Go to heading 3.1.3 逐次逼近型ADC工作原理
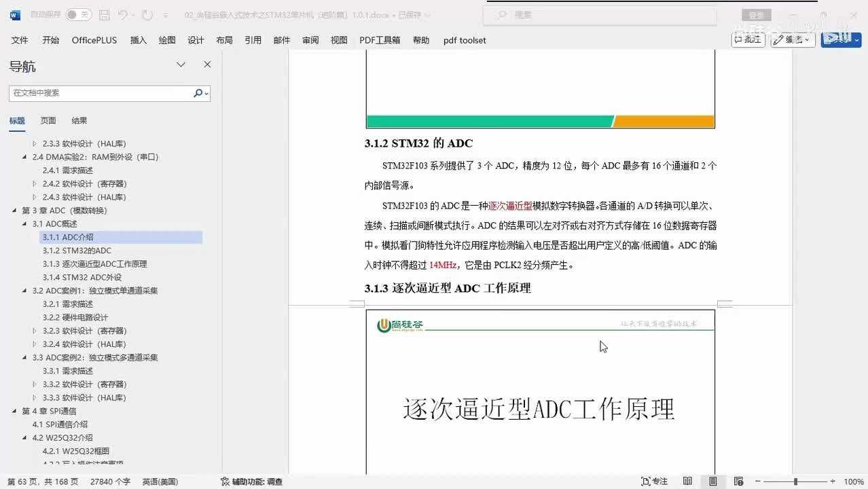The image size is (868, 489). coord(94,264)
